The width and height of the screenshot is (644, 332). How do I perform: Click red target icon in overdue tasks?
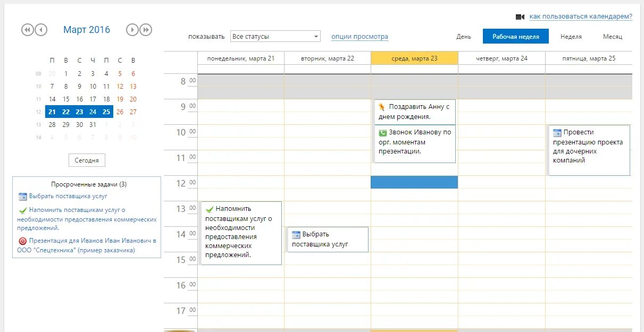(22, 241)
